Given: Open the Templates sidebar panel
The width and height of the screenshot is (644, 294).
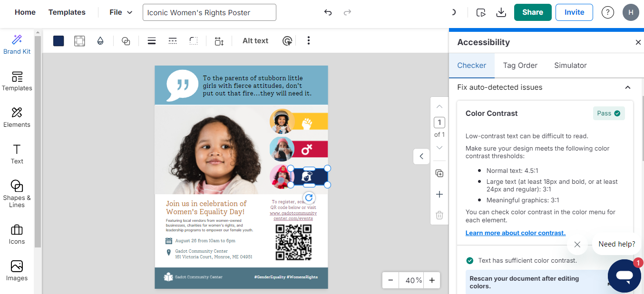Looking at the screenshot, I should click(17, 81).
